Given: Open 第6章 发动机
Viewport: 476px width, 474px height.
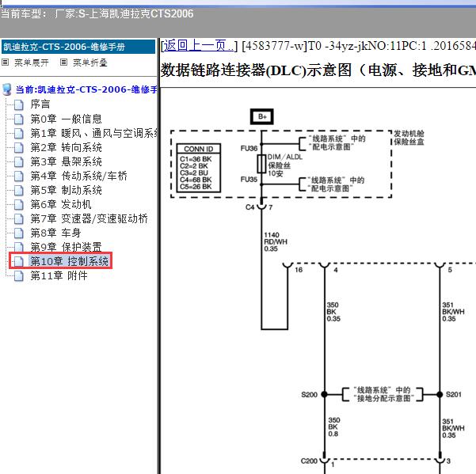Looking at the screenshot, I should [x=61, y=204].
